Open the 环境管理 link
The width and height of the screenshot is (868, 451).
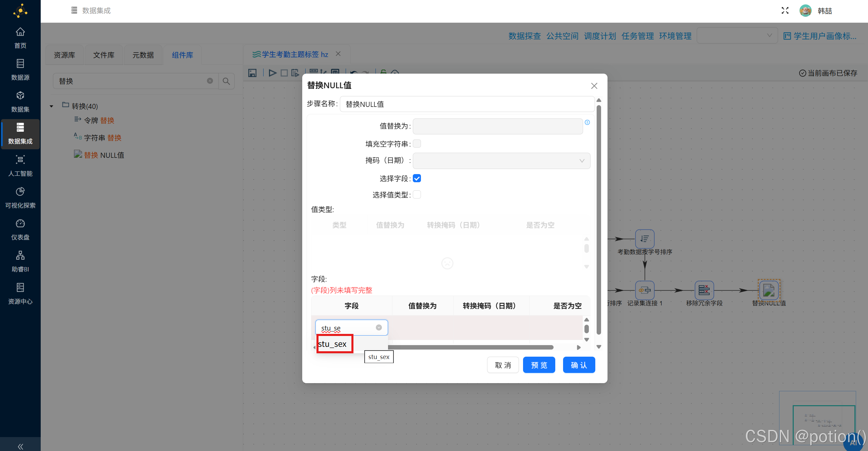pyautogui.click(x=675, y=36)
